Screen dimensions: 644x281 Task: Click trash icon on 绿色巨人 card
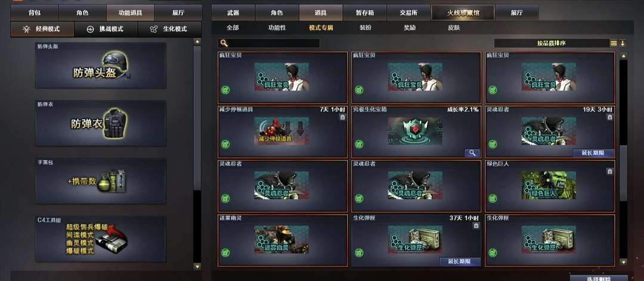(609, 171)
